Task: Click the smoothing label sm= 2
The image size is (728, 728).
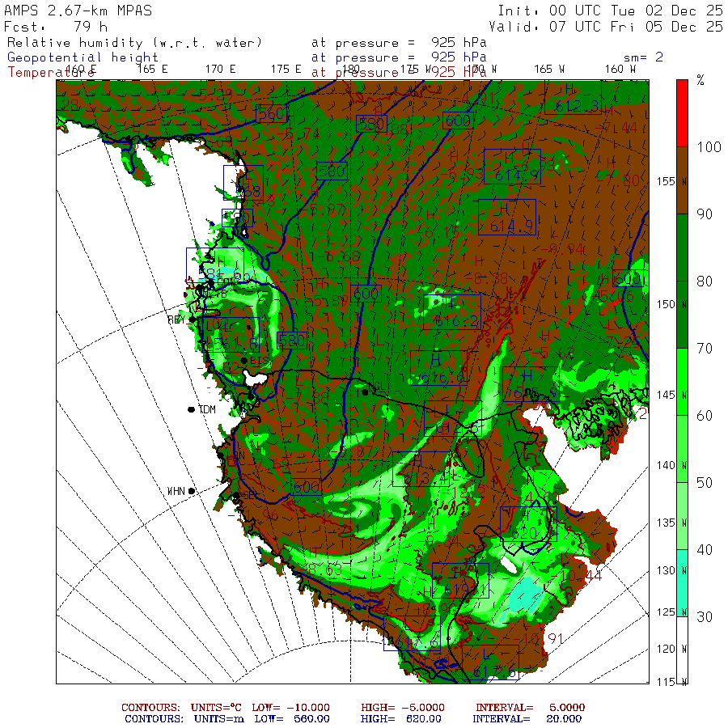Action: point(644,57)
